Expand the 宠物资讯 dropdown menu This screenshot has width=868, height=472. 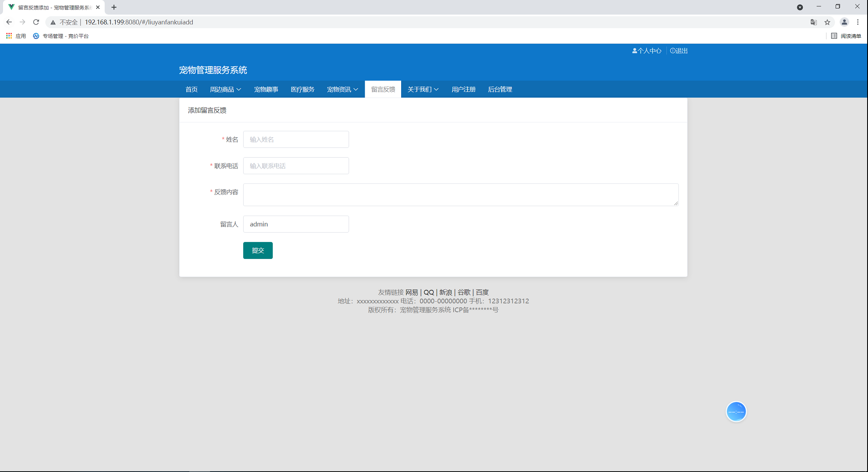click(x=342, y=89)
